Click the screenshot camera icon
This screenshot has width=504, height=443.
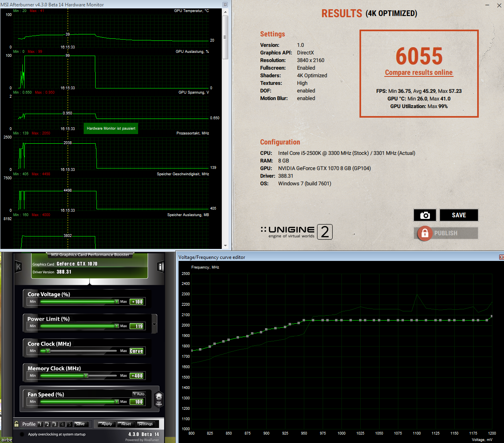[425, 215]
